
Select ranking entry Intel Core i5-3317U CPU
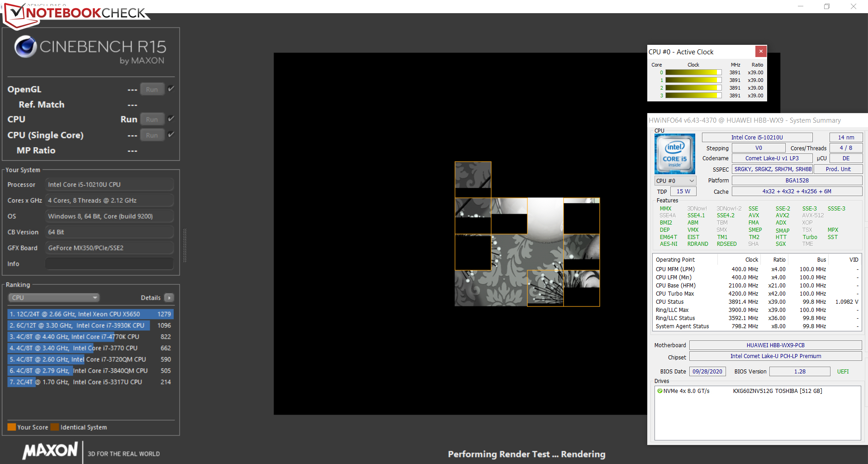tap(90, 382)
